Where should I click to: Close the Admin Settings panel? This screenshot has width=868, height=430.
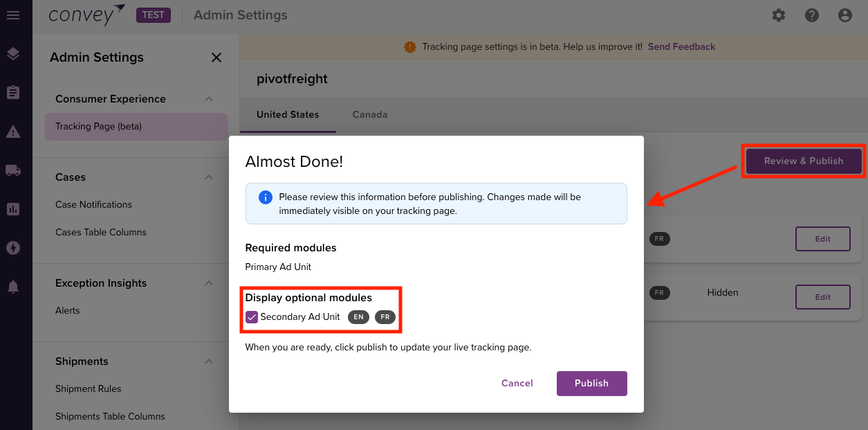216,57
